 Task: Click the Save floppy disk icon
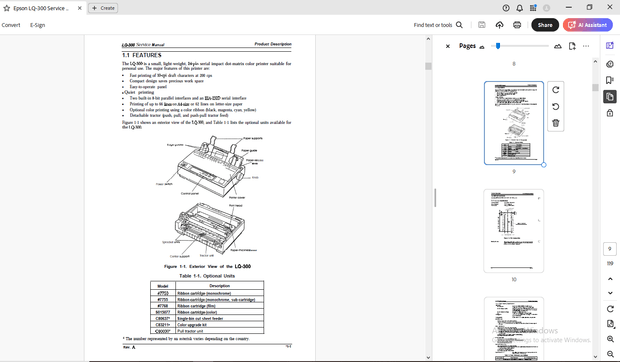tap(482, 25)
